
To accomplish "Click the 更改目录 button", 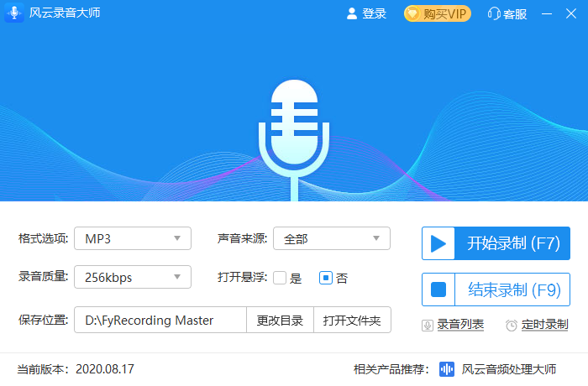I will 280,320.
